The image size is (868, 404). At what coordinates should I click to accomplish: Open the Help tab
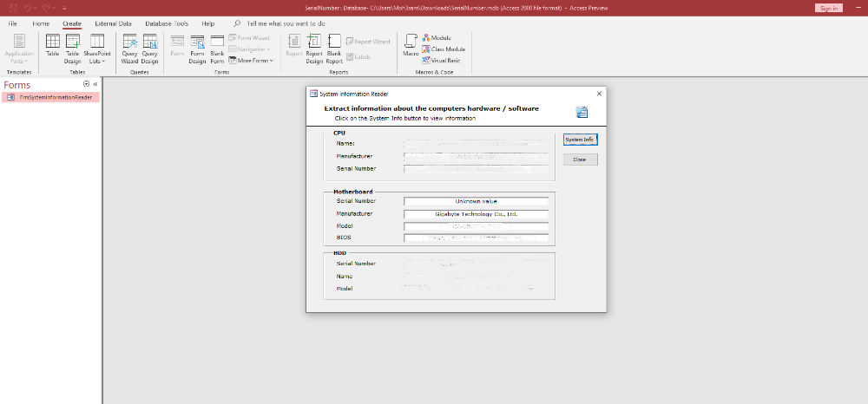208,23
